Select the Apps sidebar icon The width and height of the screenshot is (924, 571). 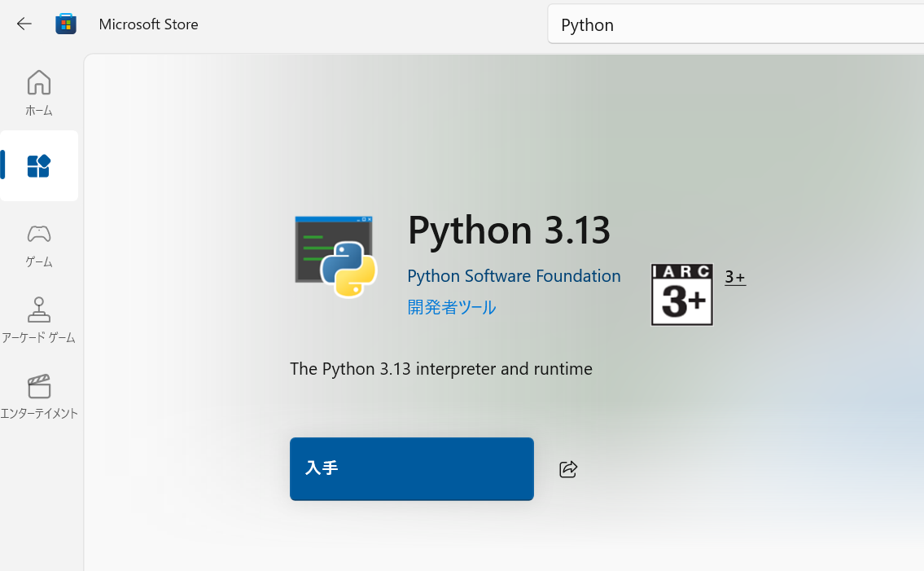point(39,165)
